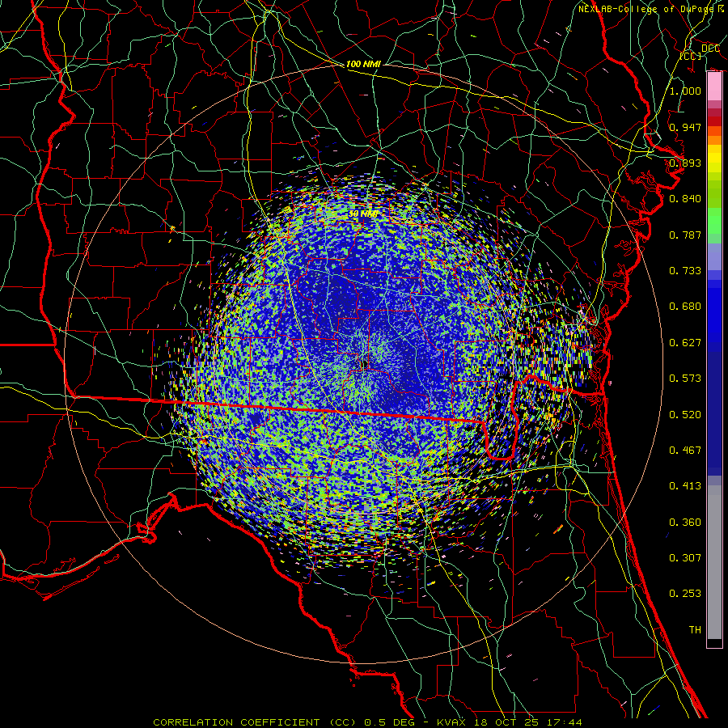Click the (CC) legend title
Image resolution: width=728 pixels, height=728 pixels.
click(x=691, y=56)
